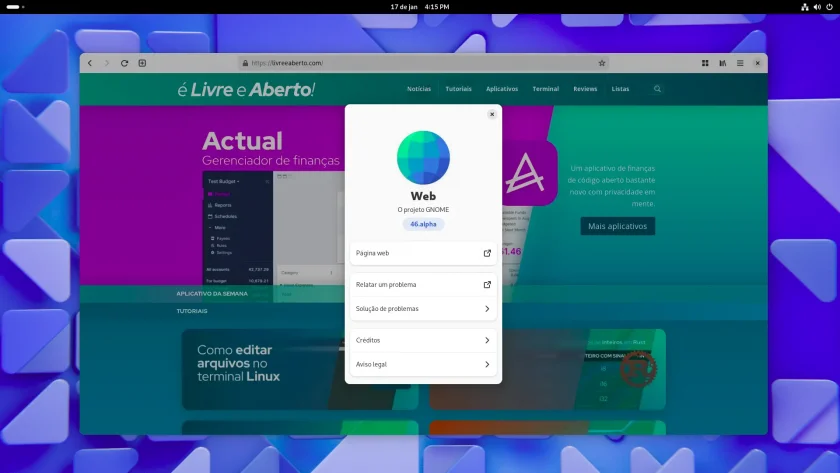Screen dimensions: 840x473
Task: Open the tab overview grid icon
Action: 705,63
